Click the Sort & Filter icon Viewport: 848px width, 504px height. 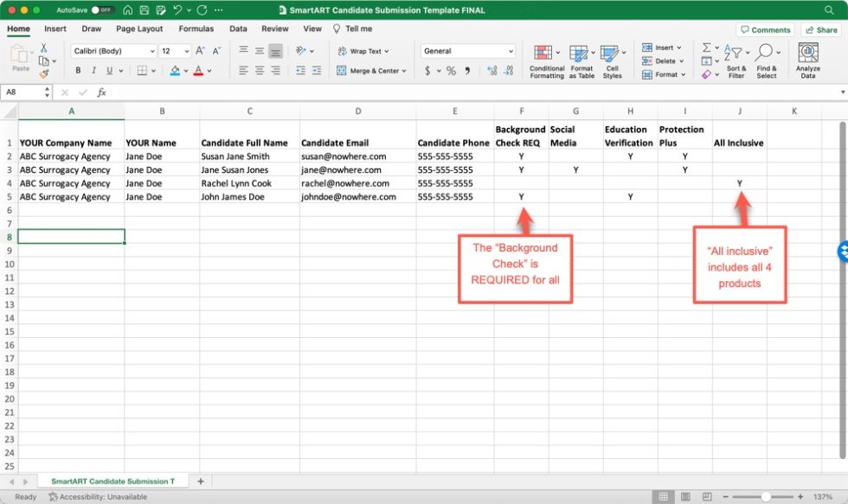[736, 61]
